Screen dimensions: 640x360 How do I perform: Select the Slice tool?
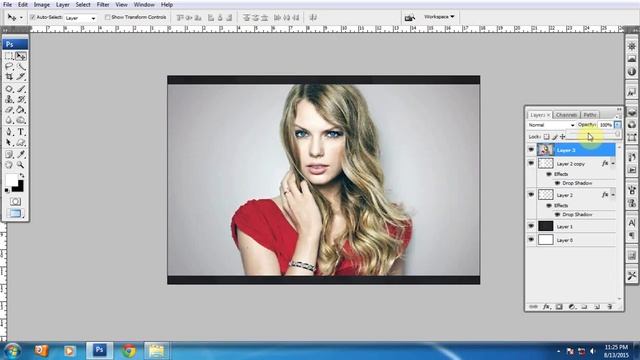21,77
